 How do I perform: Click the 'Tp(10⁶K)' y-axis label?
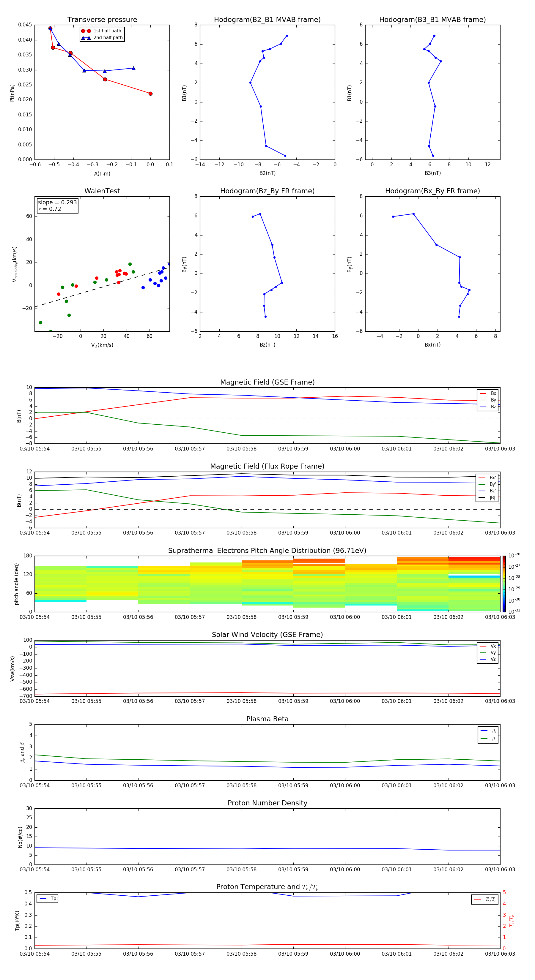tap(17, 921)
